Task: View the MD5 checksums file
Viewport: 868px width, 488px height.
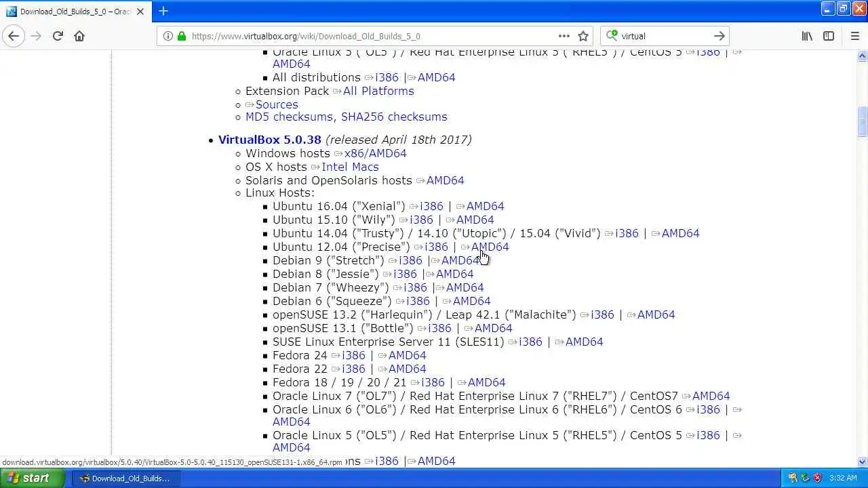Action: [x=289, y=117]
